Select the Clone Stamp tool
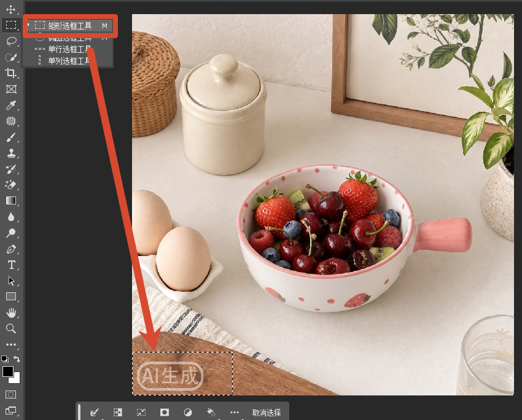522x420 pixels. pyautogui.click(x=11, y=153)
